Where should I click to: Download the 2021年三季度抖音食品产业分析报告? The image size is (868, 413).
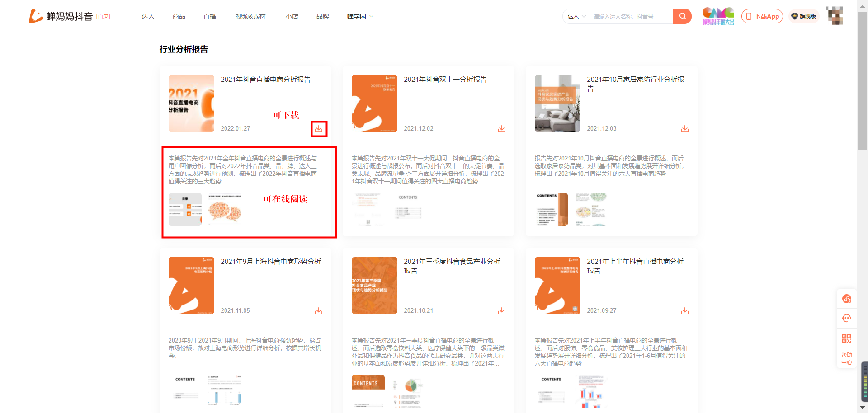pos(502,311)
